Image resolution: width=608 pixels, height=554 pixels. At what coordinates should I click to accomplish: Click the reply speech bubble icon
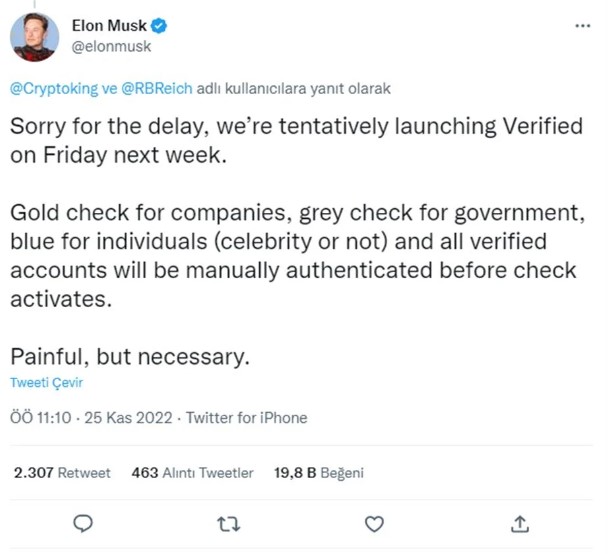coord(84,523)
